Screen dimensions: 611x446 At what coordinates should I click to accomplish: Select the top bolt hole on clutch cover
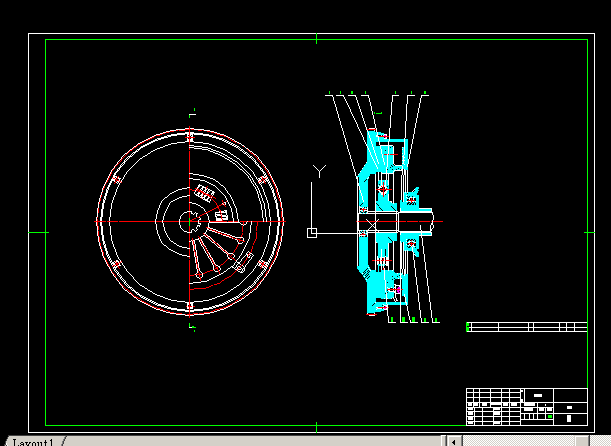[189, 137]
